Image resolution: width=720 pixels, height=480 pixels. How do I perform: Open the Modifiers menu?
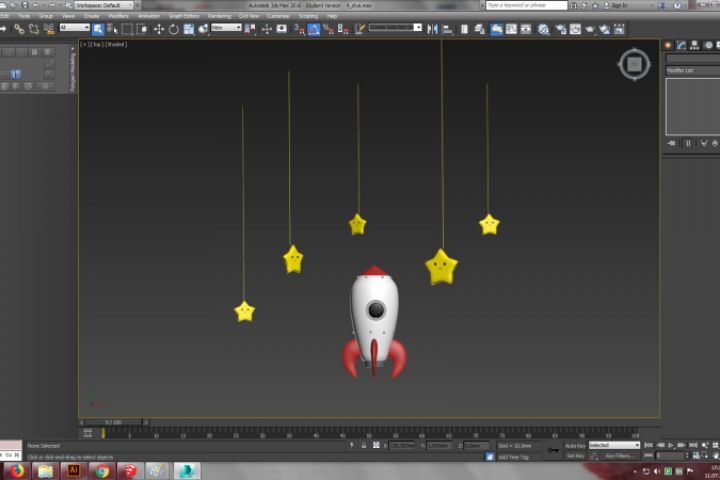coord(119,16)
